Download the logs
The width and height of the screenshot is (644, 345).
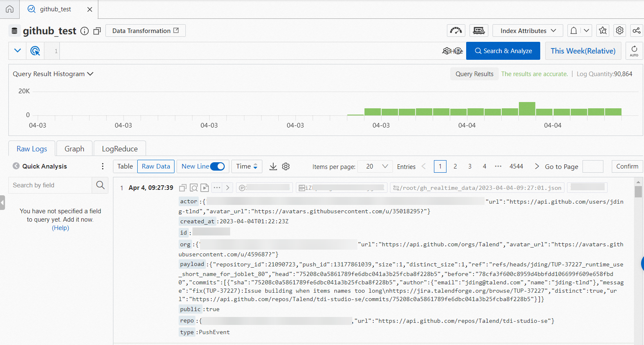click(x=273, y=166)
